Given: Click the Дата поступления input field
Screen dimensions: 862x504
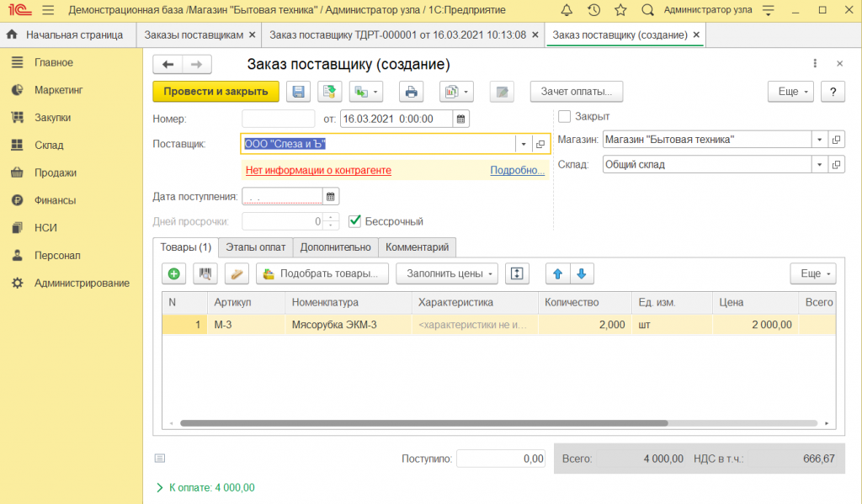Looking at the screenshot, I should 282,197.
